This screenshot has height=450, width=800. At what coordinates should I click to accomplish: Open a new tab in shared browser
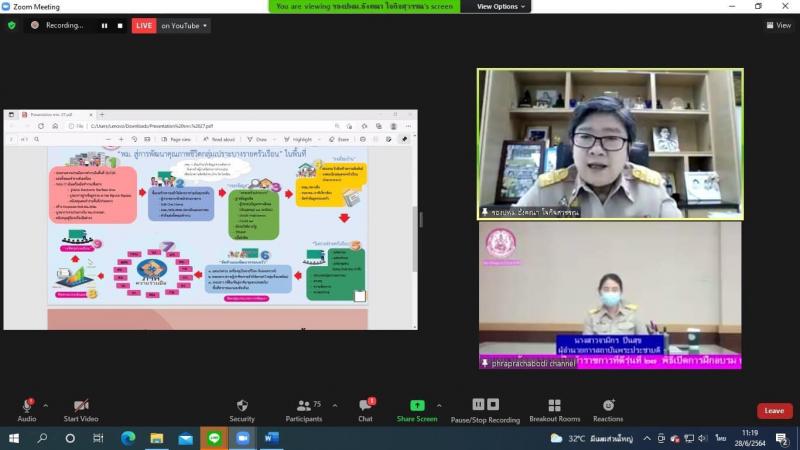(x=102, y=115)
